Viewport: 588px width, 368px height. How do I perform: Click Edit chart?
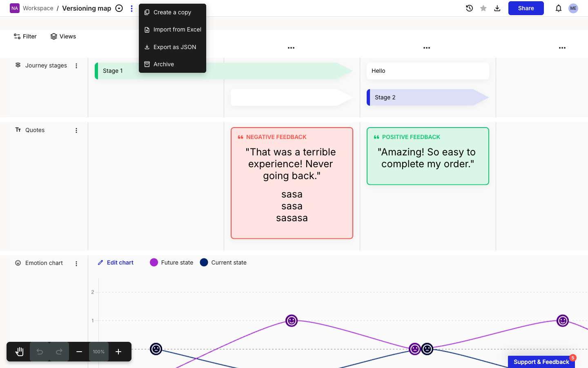pyautogui.click(x=116, y=263)
